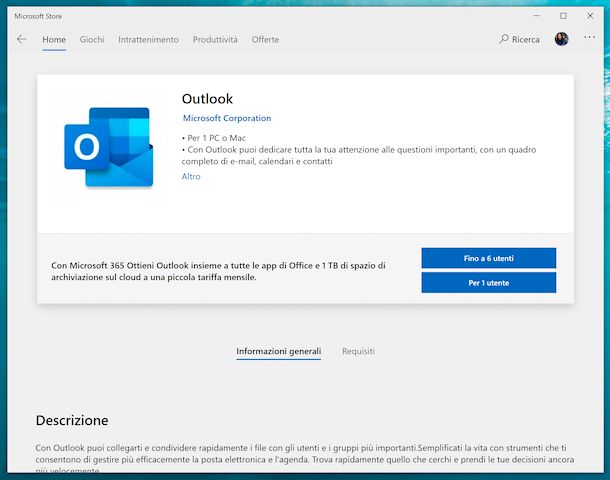Select the Produttività tab
Screen dimensions: 610x480
(215, 40)
